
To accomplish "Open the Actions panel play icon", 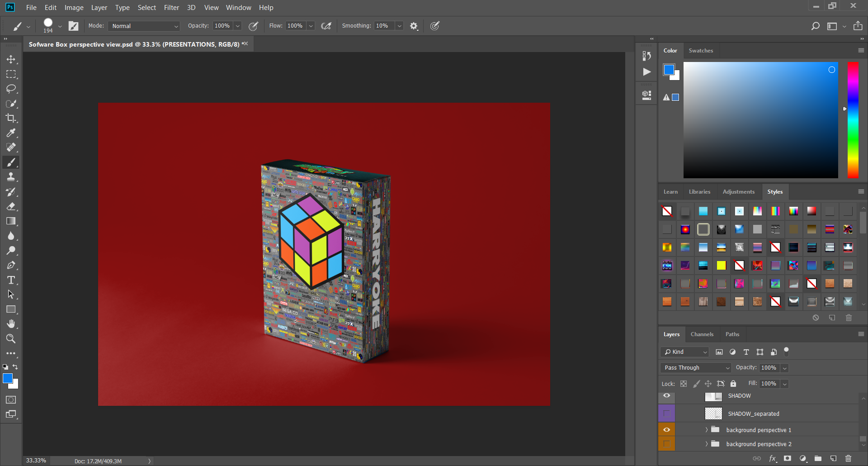I will click(647, 72).
